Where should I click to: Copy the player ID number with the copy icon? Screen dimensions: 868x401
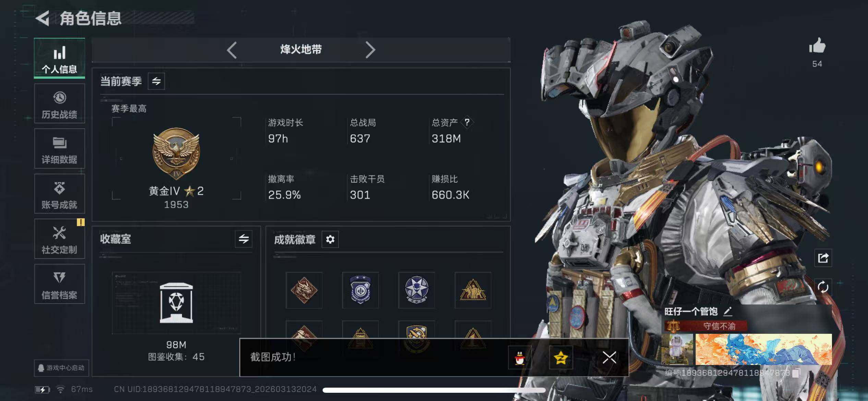coord(796,373)
